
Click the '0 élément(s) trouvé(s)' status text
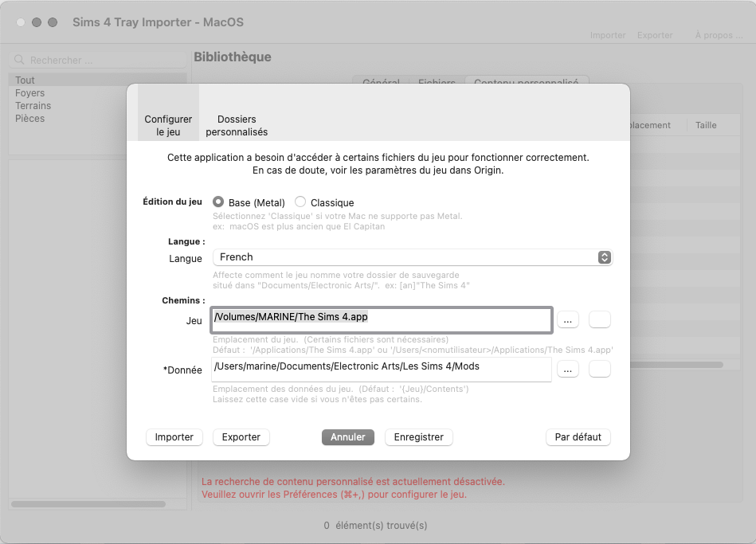(375, 525)
